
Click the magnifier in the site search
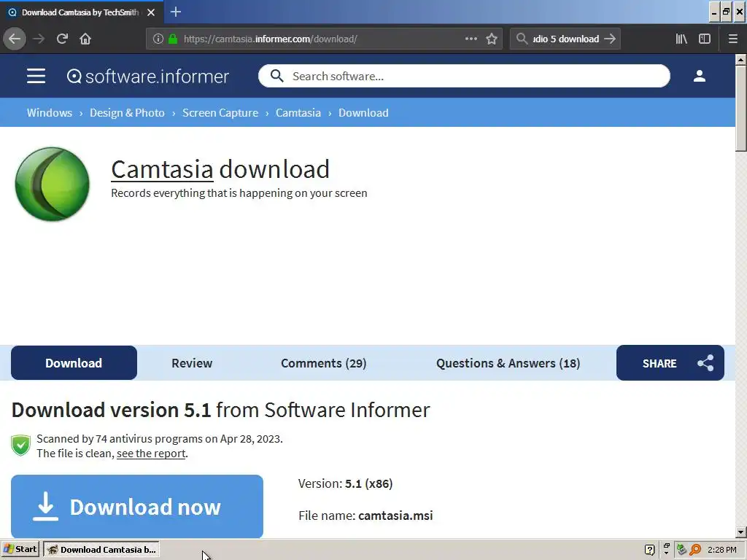pos(276,76)
